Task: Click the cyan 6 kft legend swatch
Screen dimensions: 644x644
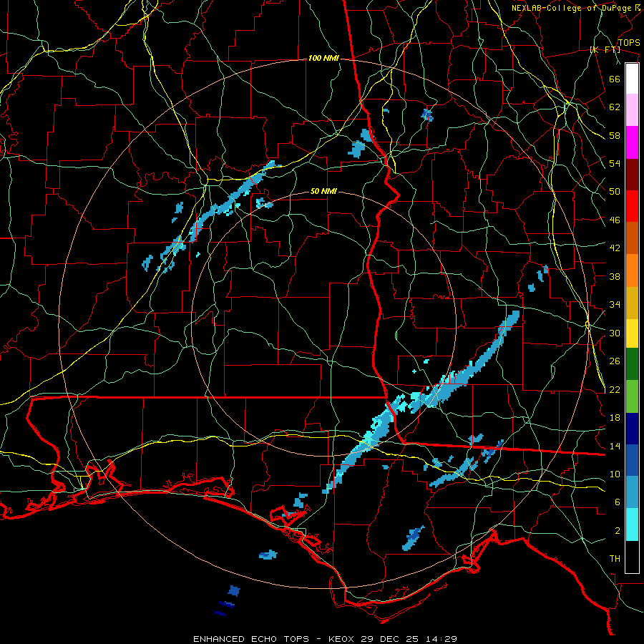Action: [x=632, y=525]
